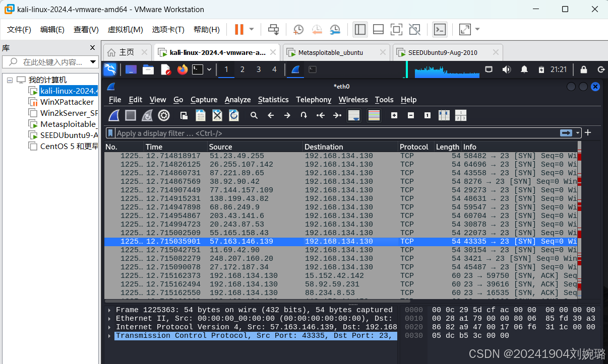Close this capture file icon

tap(217, 116)
